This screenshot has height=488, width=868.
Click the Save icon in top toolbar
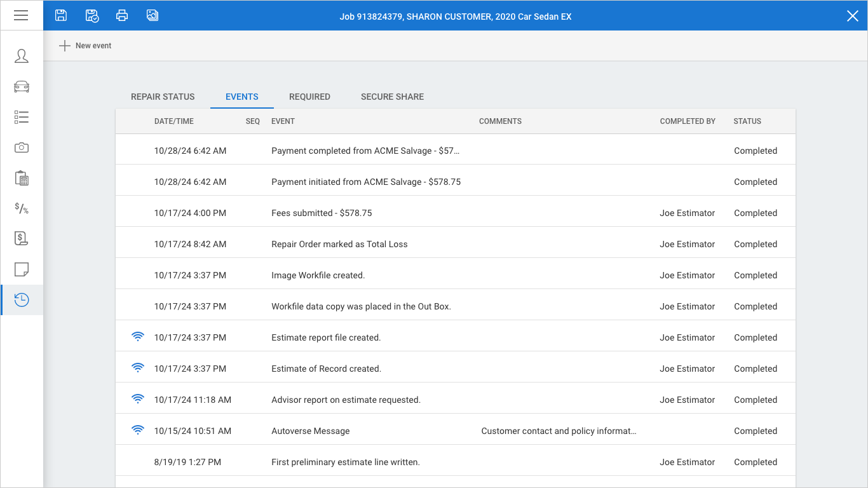tap(61, 15)
